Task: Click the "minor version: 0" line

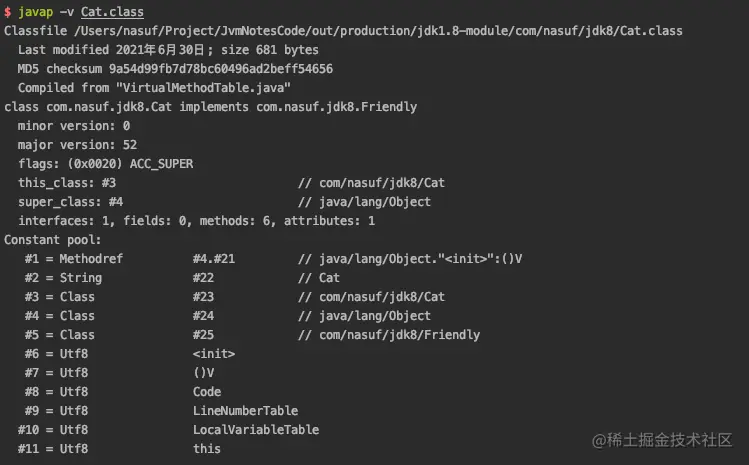Action: pos(74,126)
